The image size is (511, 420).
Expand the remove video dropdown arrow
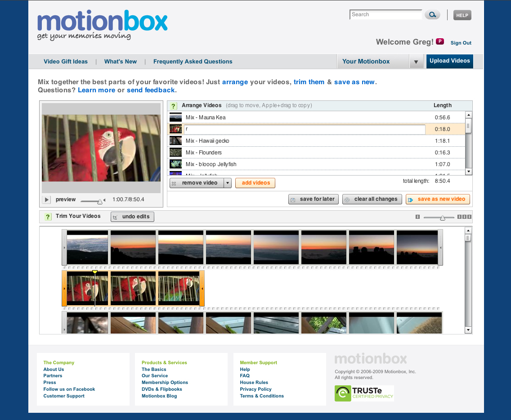click(228, 183)
